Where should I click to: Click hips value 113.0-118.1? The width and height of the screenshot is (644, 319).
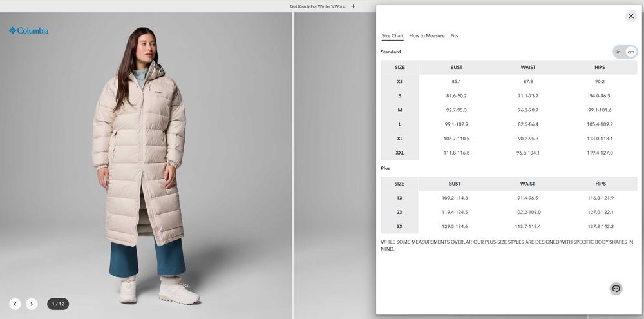(600, 139)
